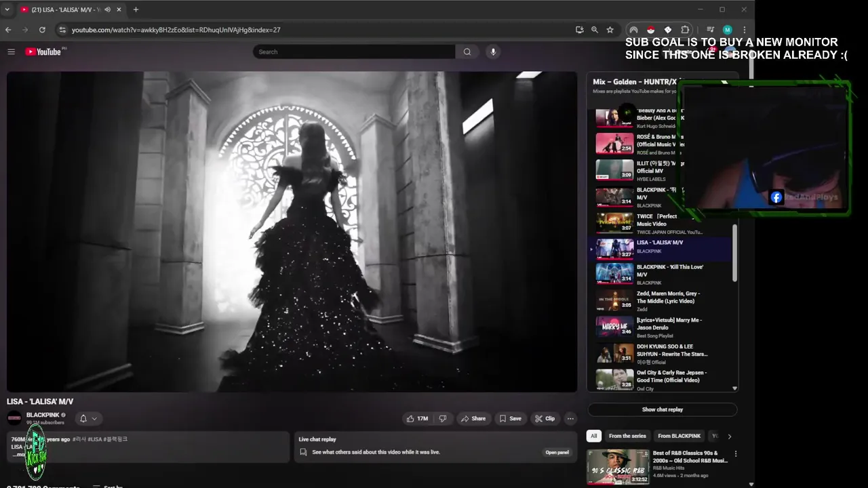The image size is (868, 488).
Task: Open panel for live chat replay
Action: pos(557,452)
